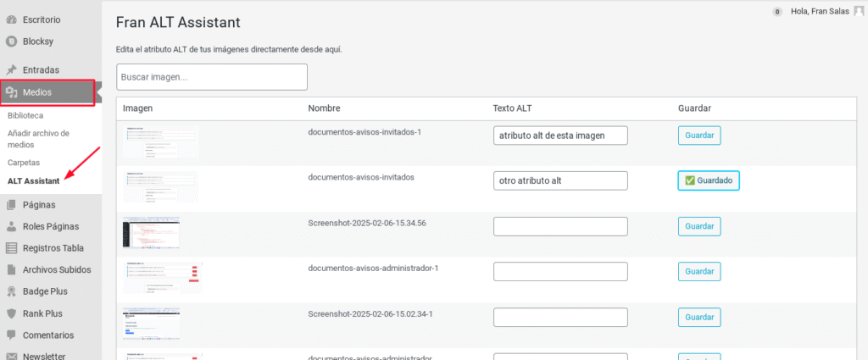Open the Carpetas submenu link

tap(24, 163)
